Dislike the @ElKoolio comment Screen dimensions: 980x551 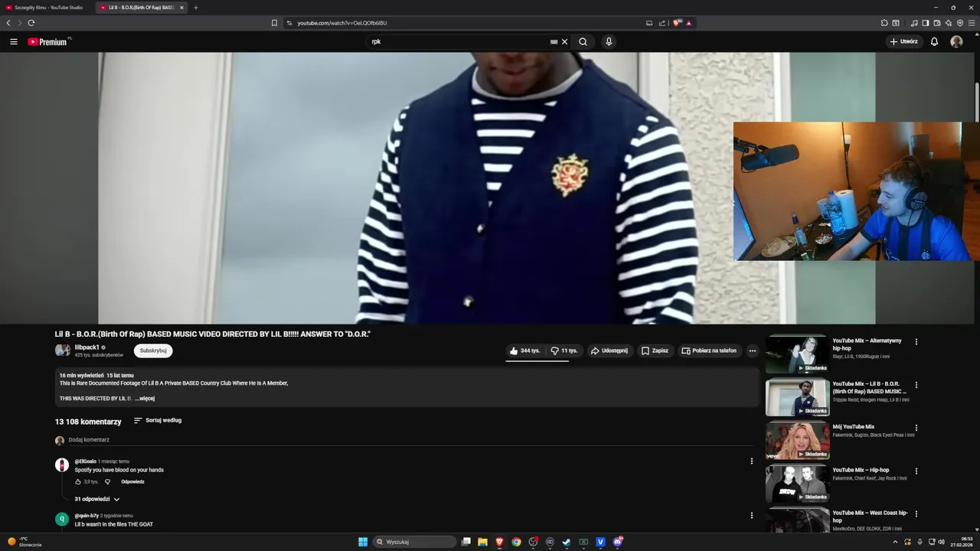coord(107,482)
